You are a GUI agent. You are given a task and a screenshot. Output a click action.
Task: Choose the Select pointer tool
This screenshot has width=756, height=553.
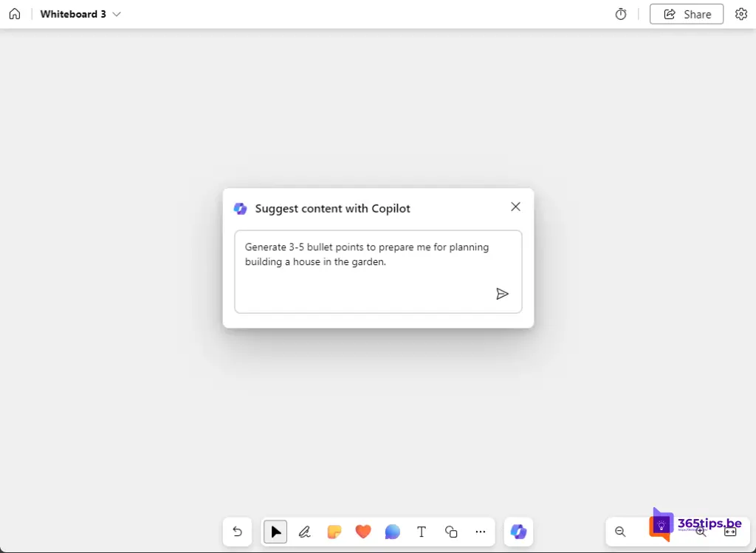coord(275,532)
